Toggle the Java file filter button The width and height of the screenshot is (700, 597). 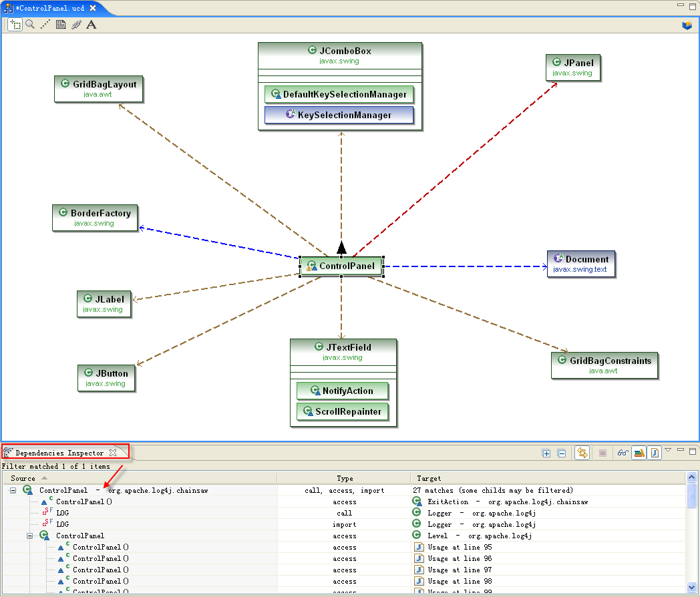point(655,453)
